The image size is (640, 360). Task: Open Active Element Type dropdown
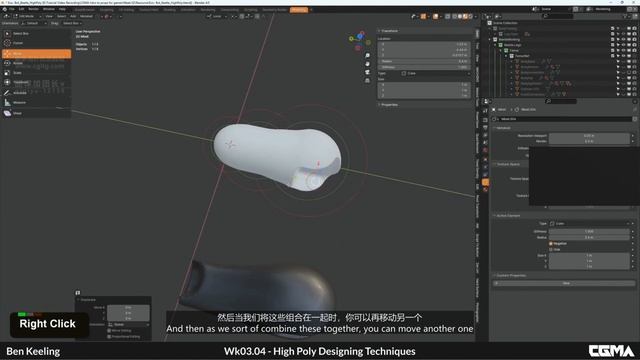coord(590,224)
